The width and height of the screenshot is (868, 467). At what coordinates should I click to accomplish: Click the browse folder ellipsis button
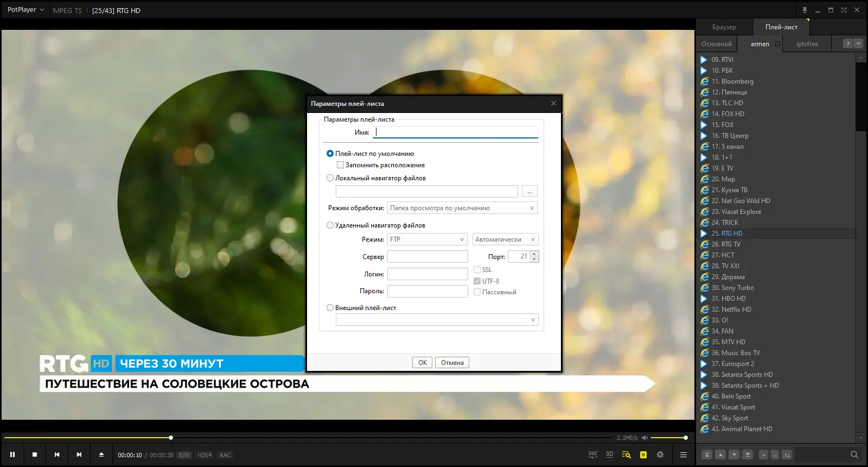[529, 191]
